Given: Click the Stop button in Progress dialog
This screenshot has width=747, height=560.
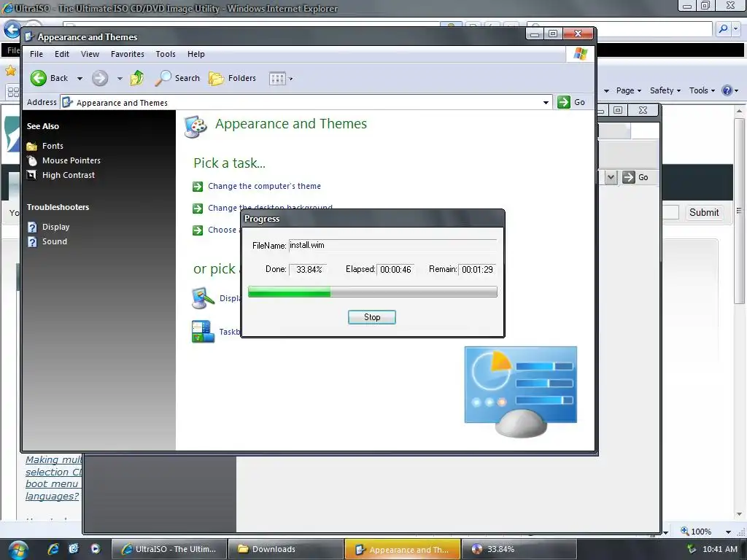Looking at the screenshot, I should tap(371, 317).
